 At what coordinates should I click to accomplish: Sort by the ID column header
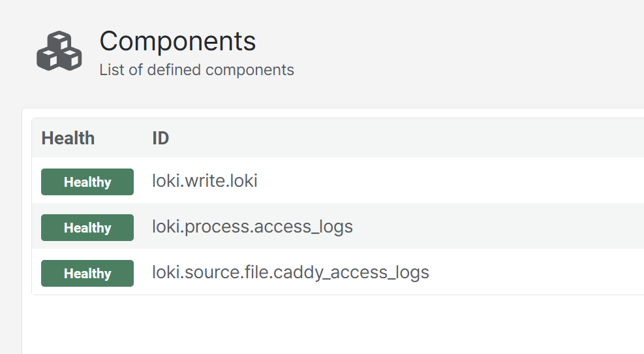click(x=161, y=138)
